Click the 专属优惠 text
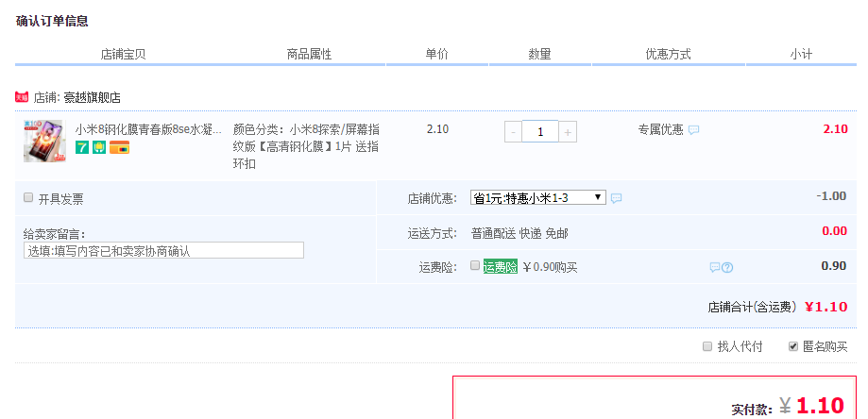The image size is (868, 419). (661, 130)
